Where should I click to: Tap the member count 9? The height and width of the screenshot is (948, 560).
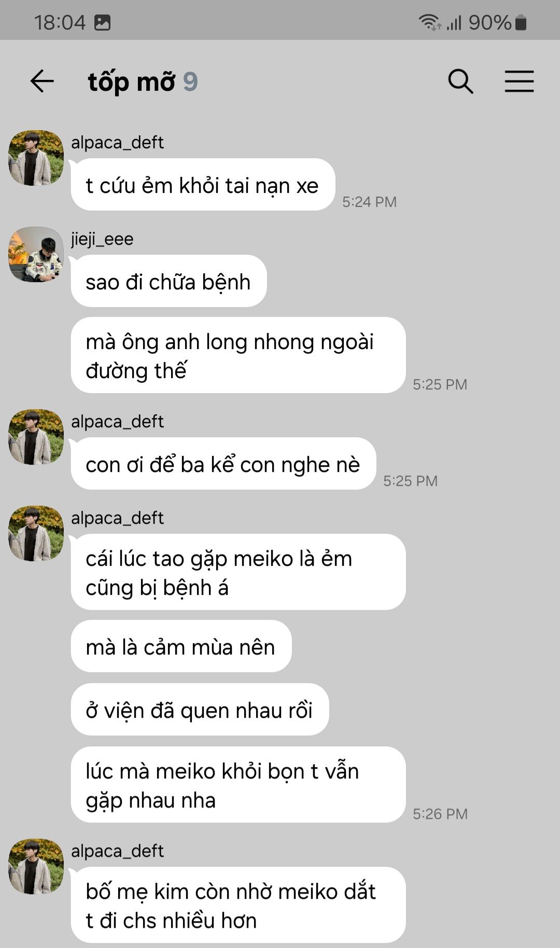(190, 82)
